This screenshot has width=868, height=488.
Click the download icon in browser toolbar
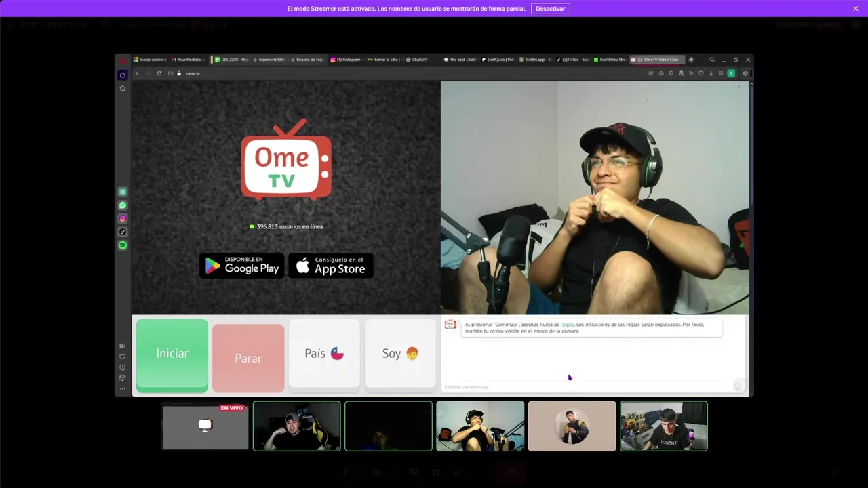coord(711,73)
